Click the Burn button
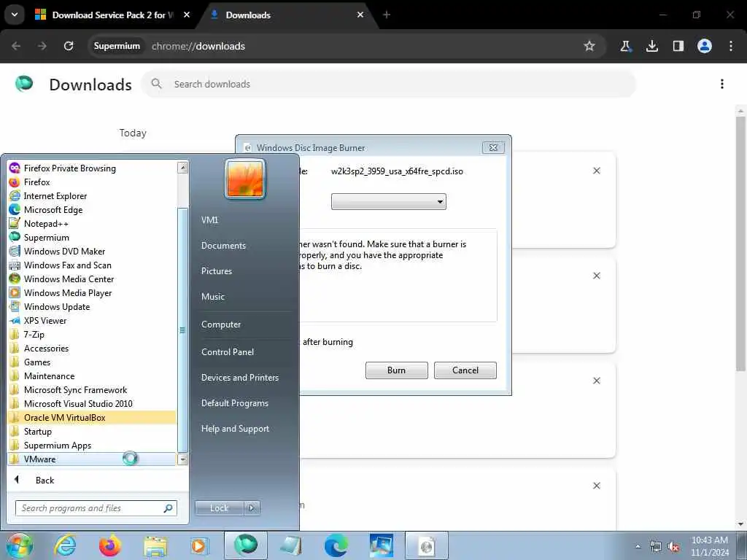This screenshot has height=560, width=747. coord(396,370)
